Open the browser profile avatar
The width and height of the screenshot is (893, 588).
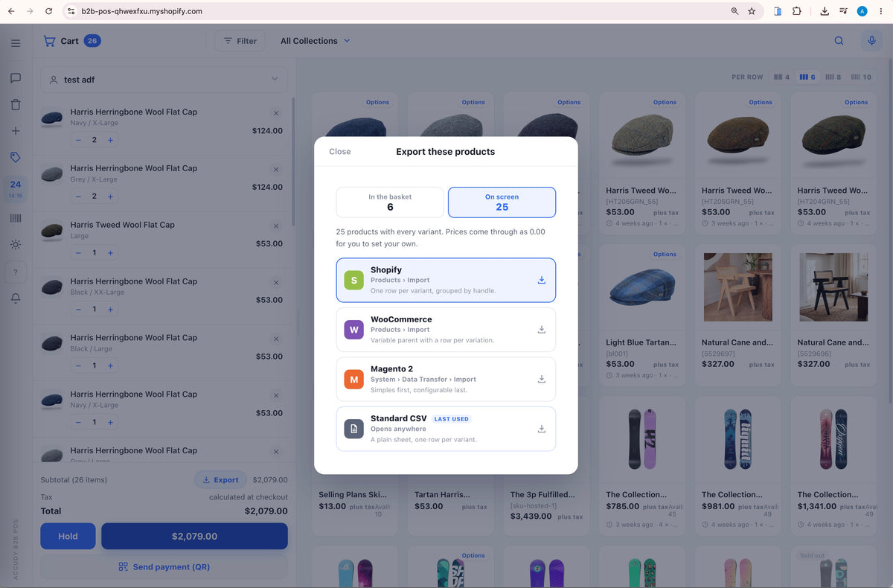tap(862, 11)
